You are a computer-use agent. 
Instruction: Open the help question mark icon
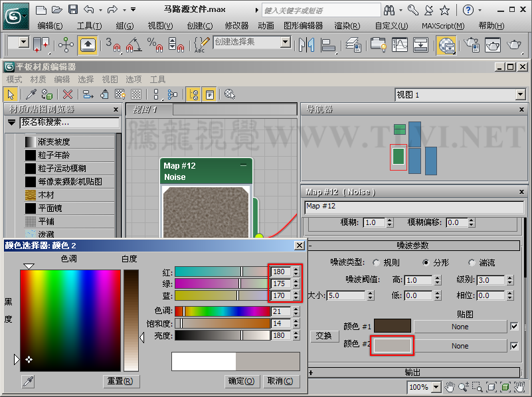tap(468, 10)
